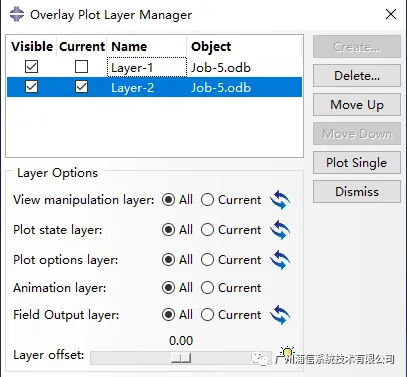
Task: Click Job-5.odb in the Layer-2 row
Action: point(221,88)
